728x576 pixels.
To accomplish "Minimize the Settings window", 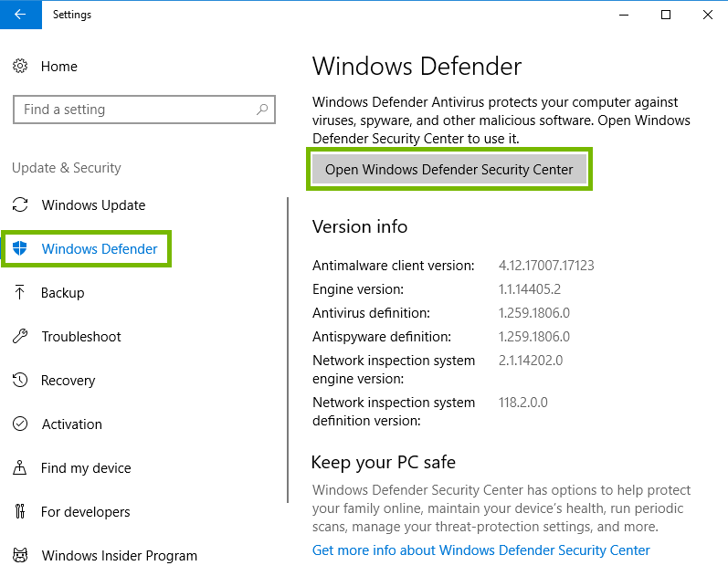I will click(624, 15).
